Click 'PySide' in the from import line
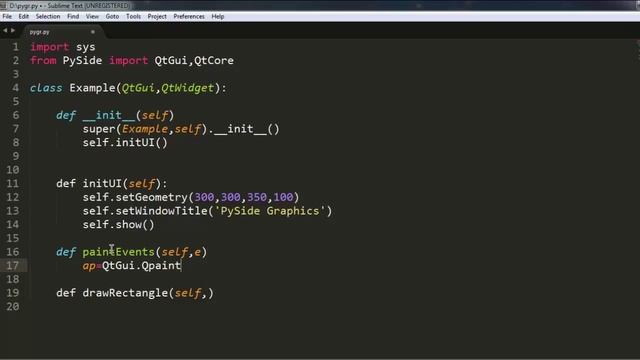This screenshot has width=640, height=360. [82, 60]
